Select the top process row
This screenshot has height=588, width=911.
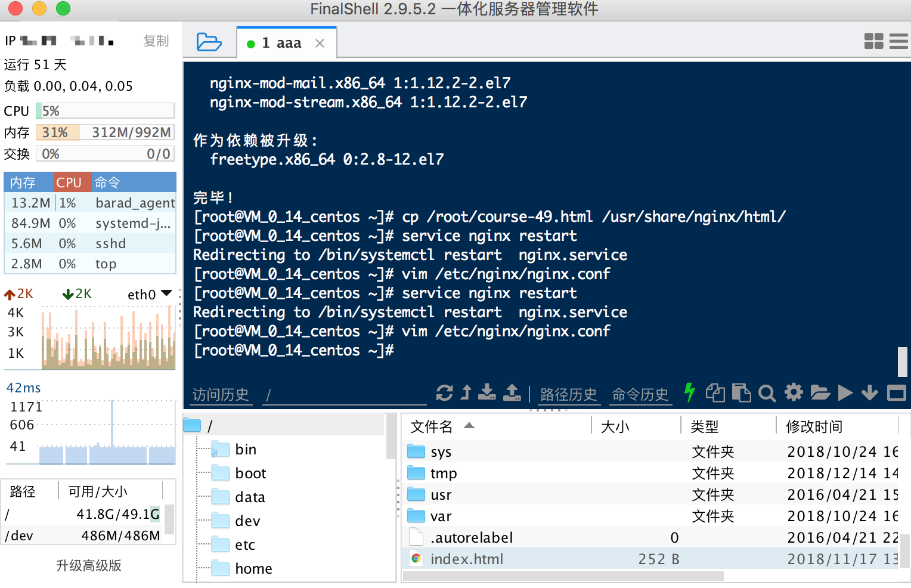tap(90, 264)
